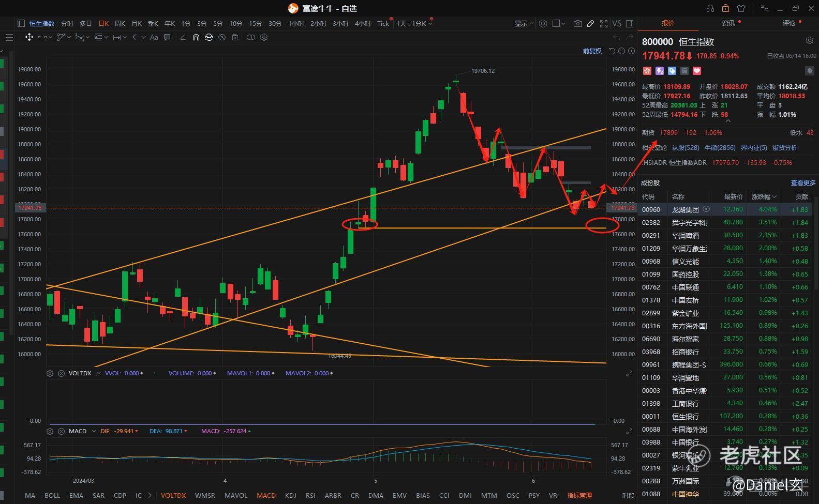Enable the KDJ indicator
Screen dimensions: 819x504
(x=291, y=495)
